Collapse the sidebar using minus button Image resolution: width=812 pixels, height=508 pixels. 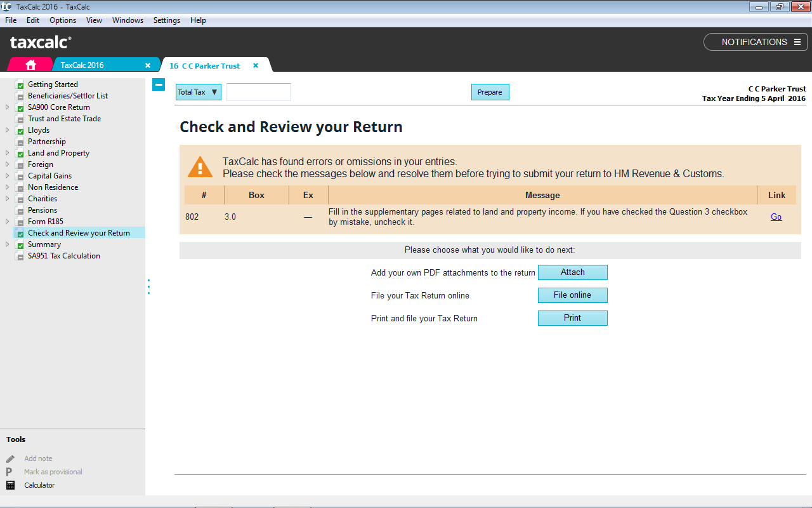159,84
